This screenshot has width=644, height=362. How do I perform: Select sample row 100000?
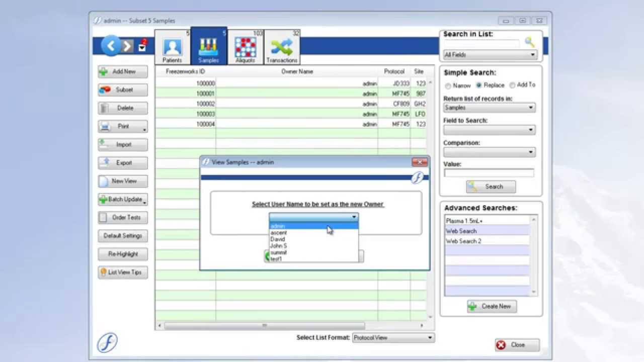[291, 83]
